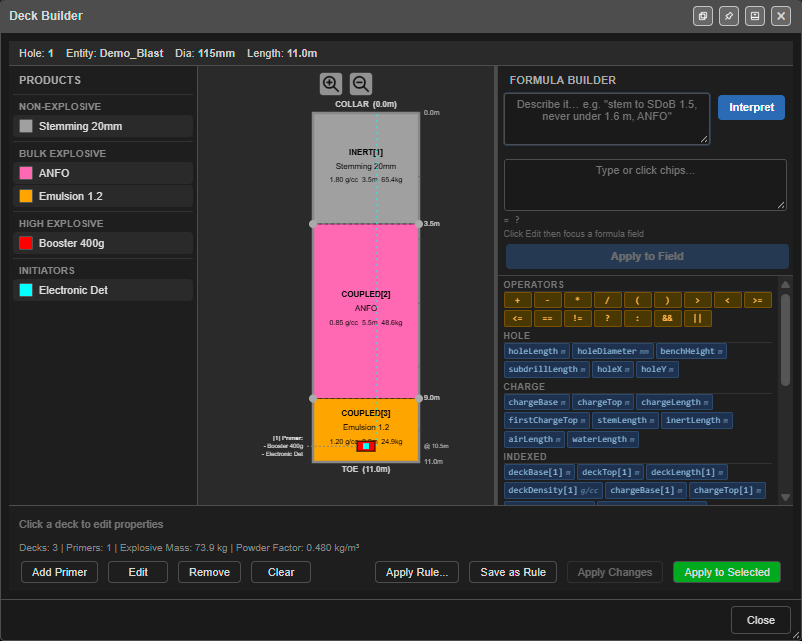Image resolution: width=802 pixels, height=641 pixels.
Task: Click the Clear button
Action: [281, 572]
